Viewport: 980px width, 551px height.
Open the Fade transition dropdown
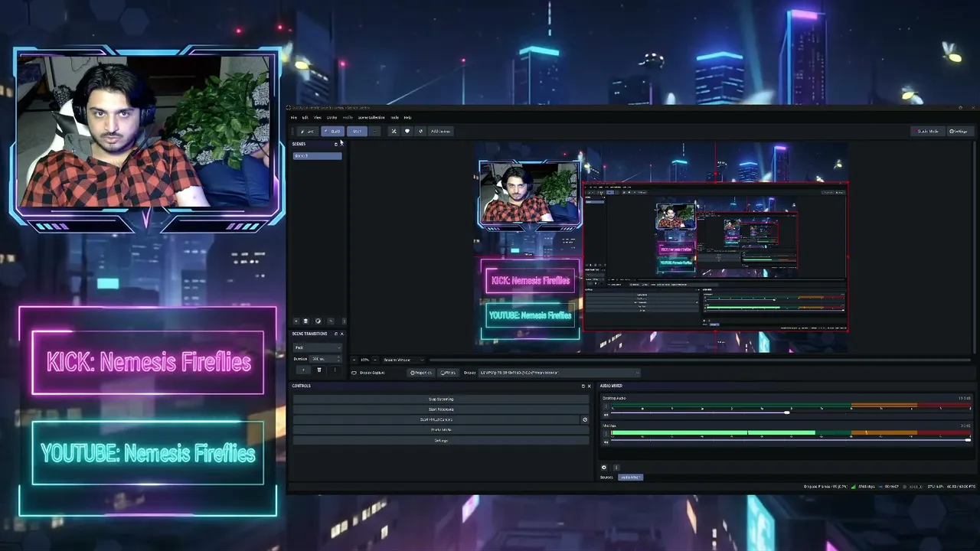[318, 347]
